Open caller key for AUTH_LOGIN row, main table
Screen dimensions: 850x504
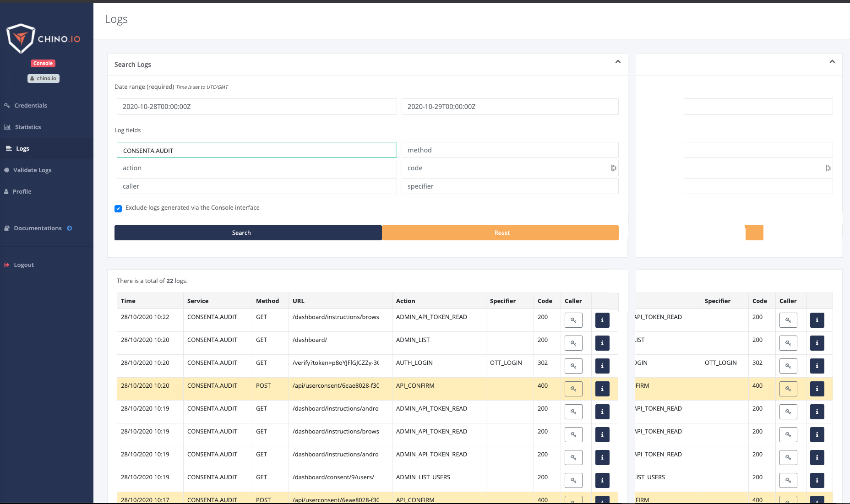[x=573, y=366]
